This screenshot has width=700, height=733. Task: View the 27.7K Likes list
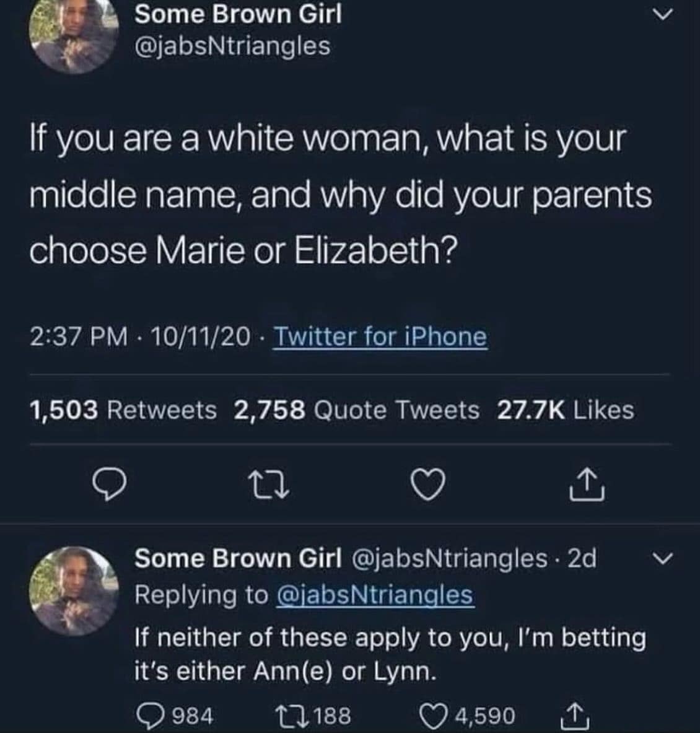click(566, 410)
